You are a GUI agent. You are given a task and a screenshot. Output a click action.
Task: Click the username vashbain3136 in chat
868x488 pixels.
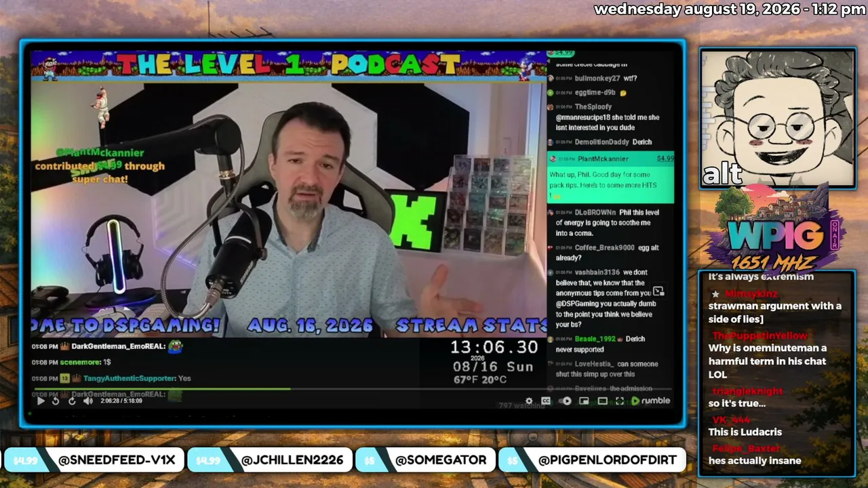(597, 272)
